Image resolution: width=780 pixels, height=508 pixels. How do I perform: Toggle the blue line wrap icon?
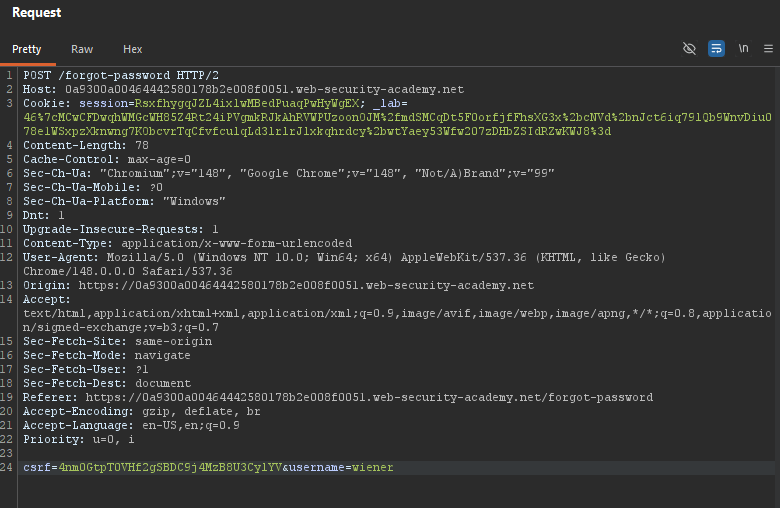[x=716, y=49]
